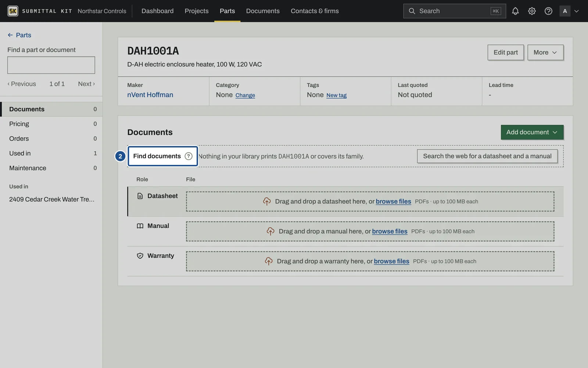Select Orders in the sidebar
Viewport: 588px width, 368px height.
point(51,139)
